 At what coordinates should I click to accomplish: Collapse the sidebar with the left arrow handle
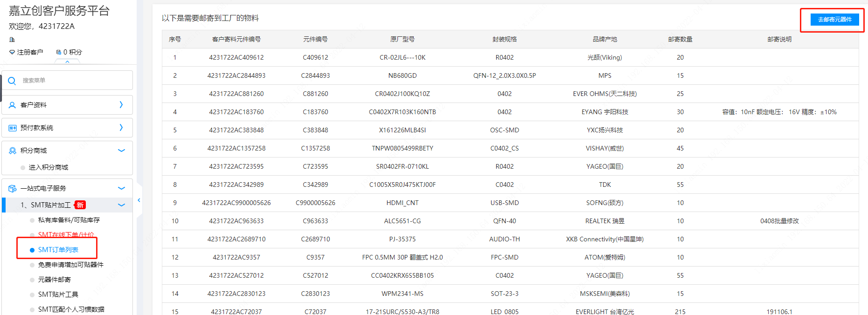(139, 200)
